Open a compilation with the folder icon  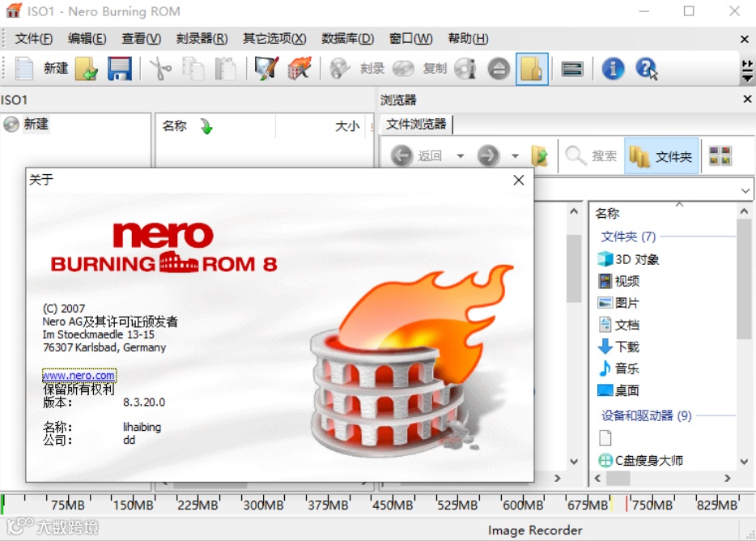tap(87, 69)
